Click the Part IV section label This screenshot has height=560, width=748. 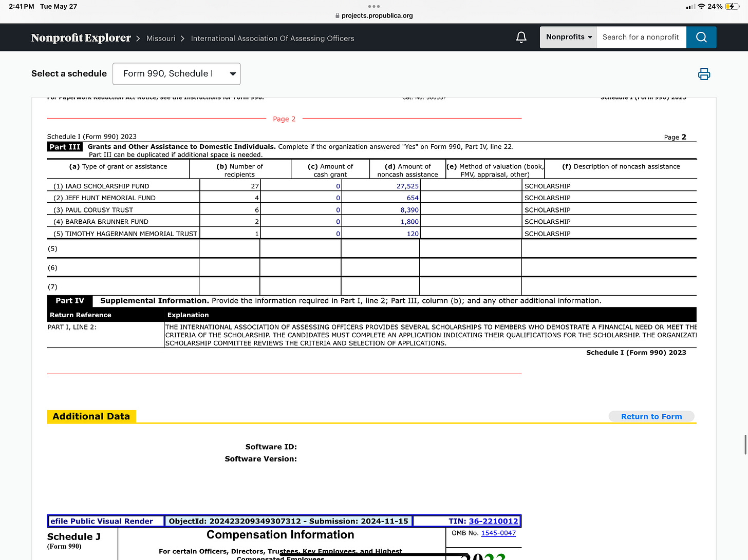click(x=70, y=301)
